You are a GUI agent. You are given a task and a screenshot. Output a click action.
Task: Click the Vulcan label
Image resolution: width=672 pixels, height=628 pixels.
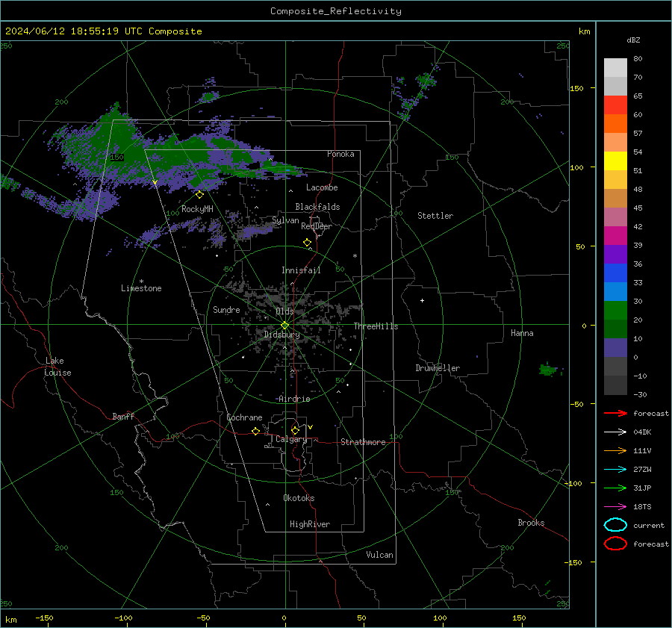click(x=380, y=555)
